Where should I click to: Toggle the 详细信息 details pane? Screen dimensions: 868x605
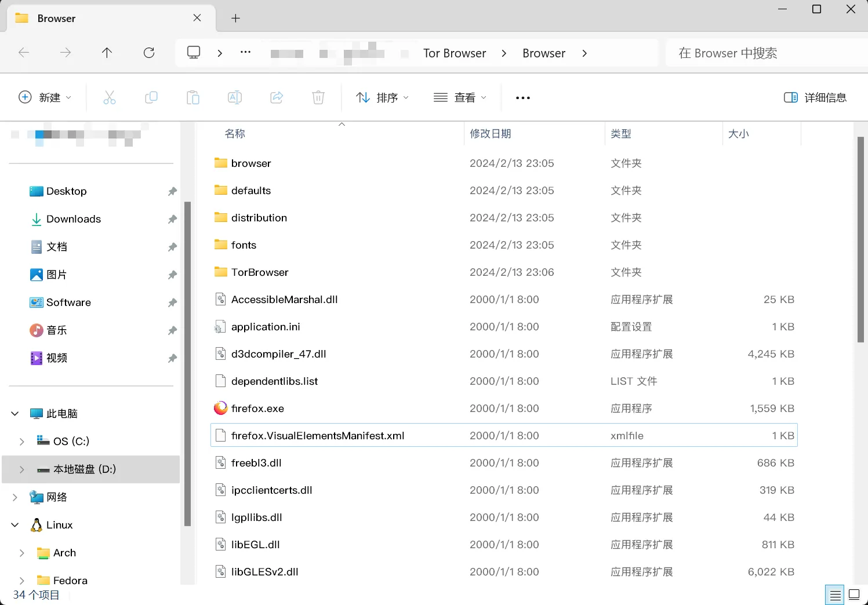(x=815, y=97)
